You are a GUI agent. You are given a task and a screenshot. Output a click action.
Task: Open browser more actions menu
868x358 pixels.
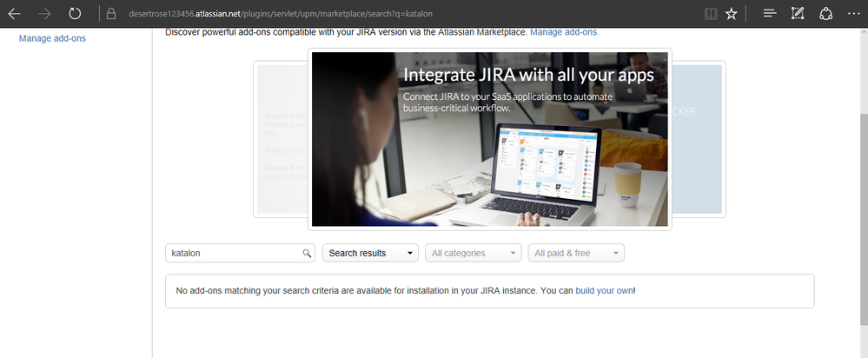(853, 14)
